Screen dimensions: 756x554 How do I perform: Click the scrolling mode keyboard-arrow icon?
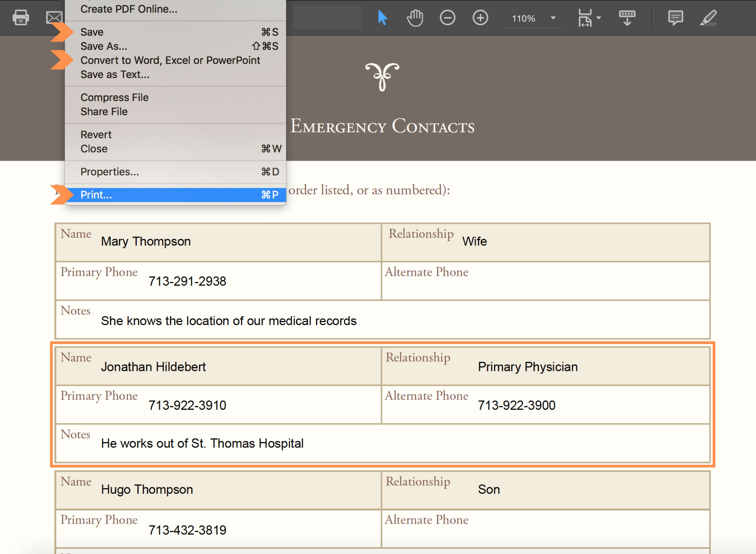(x=627, y=18)
